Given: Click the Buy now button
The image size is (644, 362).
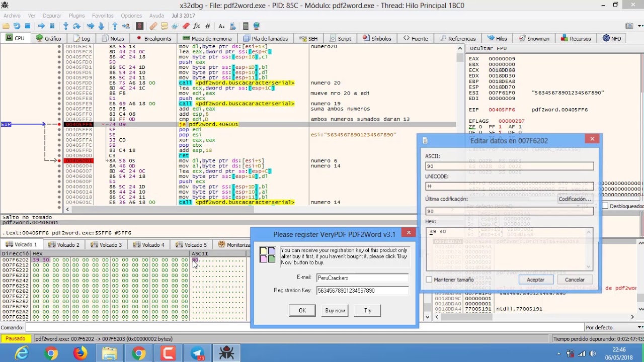Looking at the screenshot, I should 335,310.
